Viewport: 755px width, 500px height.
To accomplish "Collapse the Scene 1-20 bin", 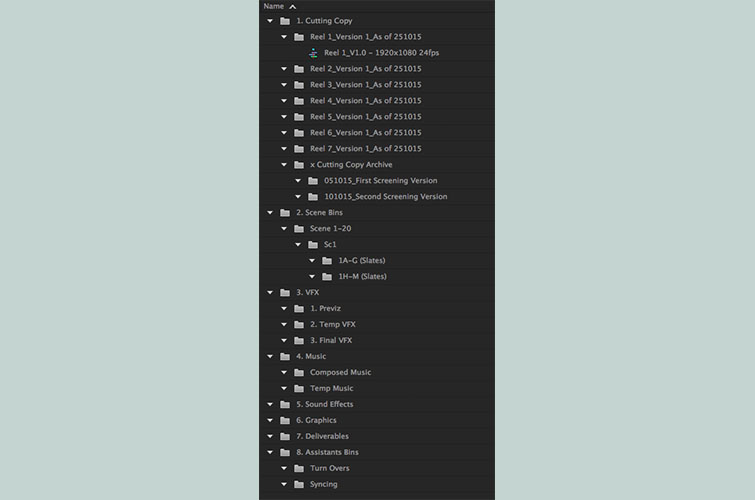I will pos(284,229).
